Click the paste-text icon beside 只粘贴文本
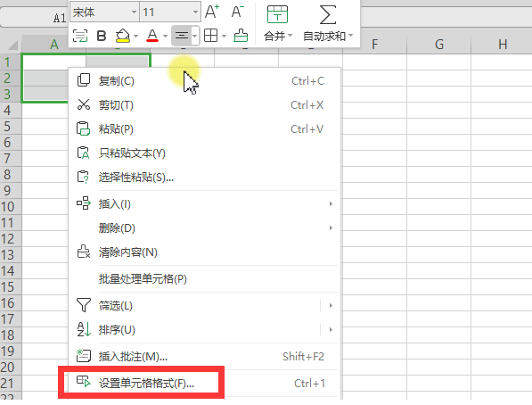Screen dimensions: 532x405 pos(84,153)
